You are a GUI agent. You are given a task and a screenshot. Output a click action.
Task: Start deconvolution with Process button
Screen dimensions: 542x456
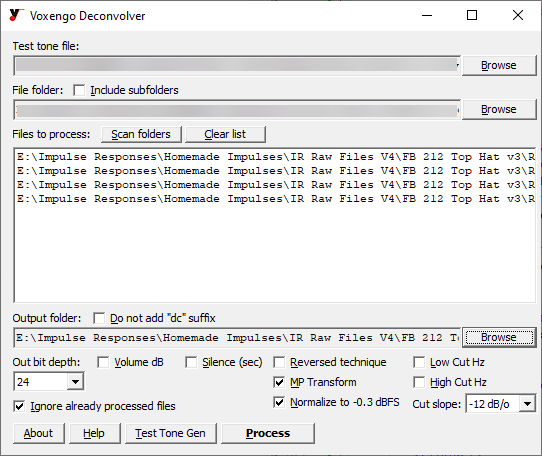pos(268,433)
